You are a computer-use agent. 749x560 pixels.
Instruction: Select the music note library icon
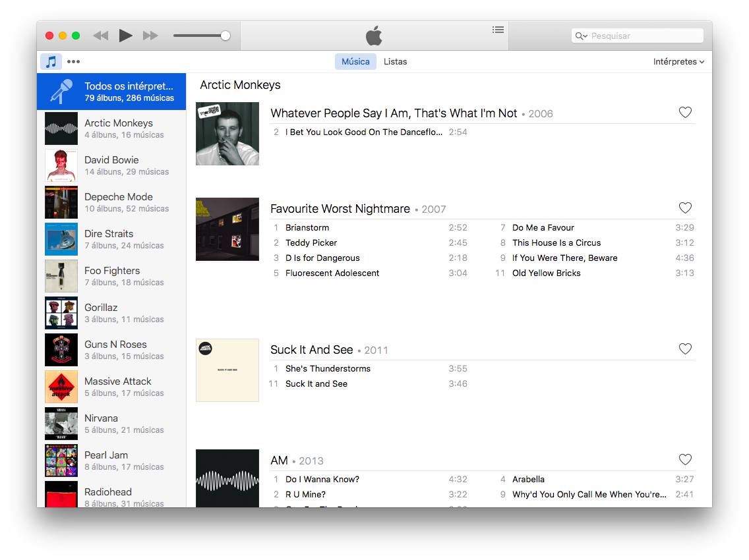tap(51, 61)
